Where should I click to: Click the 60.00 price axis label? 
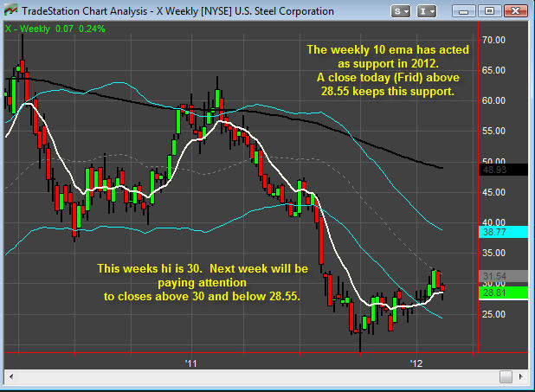(x=493, y=100)
